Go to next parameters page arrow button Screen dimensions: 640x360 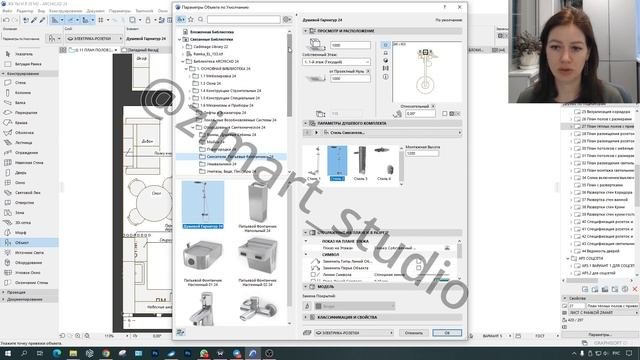(x=316, y=133)
